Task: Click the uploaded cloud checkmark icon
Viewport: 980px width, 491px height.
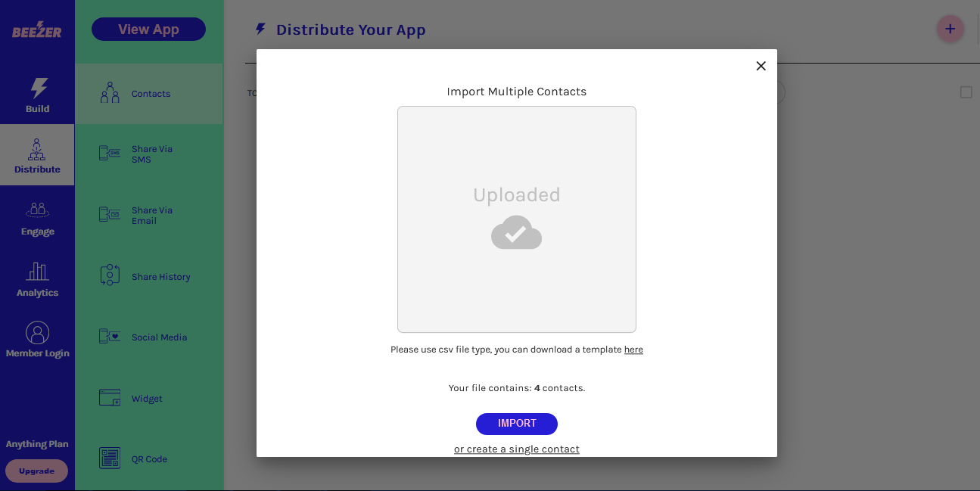Action: [x=516, y=232]
